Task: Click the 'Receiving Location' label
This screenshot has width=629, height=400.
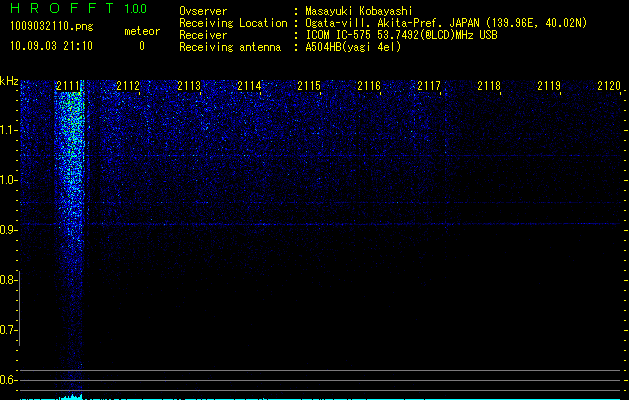Action: pos(233,23)
